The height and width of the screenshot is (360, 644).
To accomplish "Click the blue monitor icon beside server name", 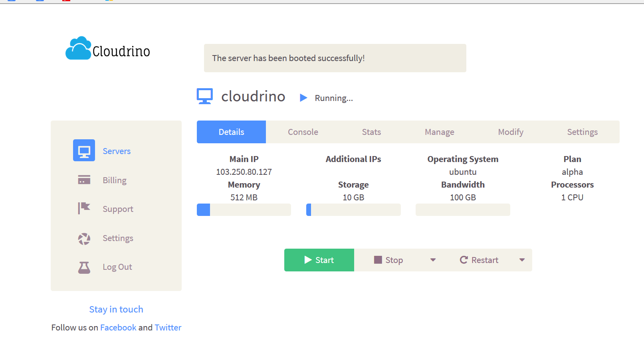I will [205, 96].
